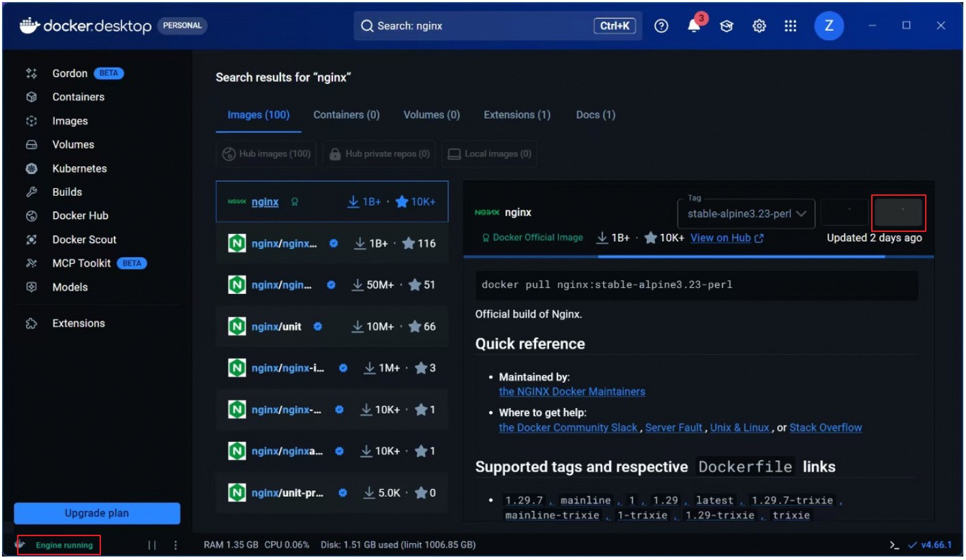Open Docker Scout in the sidebar

[96, 239]
